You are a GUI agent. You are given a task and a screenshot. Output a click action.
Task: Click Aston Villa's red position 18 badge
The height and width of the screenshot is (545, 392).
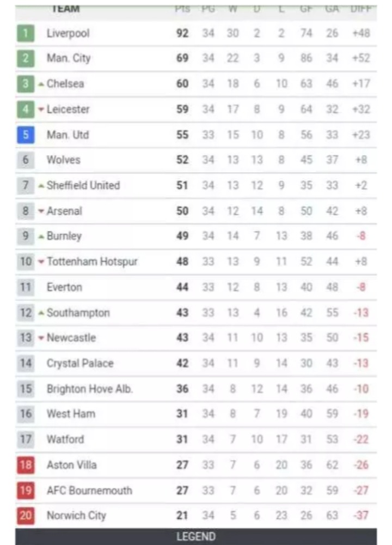point(26,465)
